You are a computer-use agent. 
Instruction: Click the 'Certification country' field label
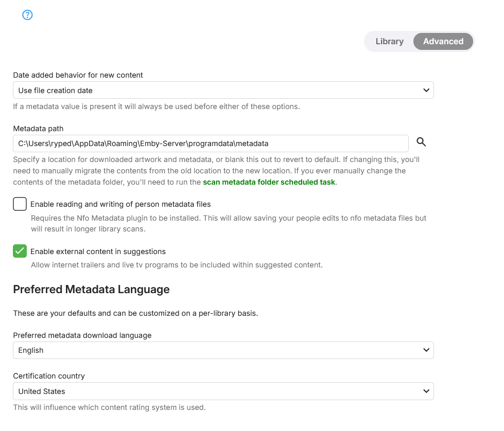[x=49, y=376]
